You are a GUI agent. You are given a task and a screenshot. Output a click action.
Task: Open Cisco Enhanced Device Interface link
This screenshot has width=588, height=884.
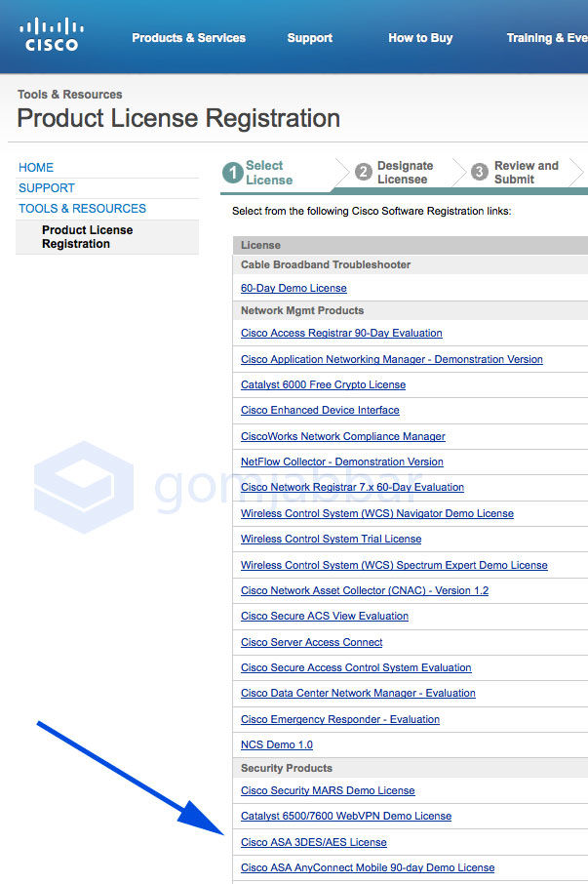pos(320,410)
